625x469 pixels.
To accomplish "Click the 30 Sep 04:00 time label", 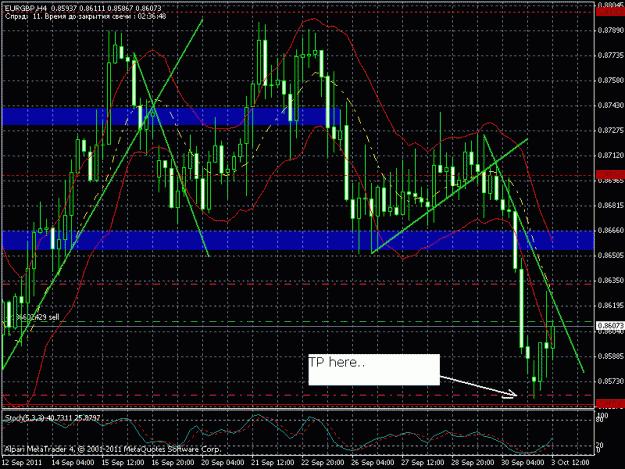I will [x=523, y=462].
